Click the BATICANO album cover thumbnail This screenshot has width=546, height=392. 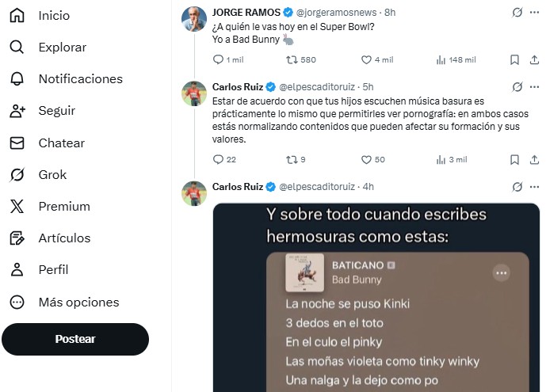coord(304,272)
